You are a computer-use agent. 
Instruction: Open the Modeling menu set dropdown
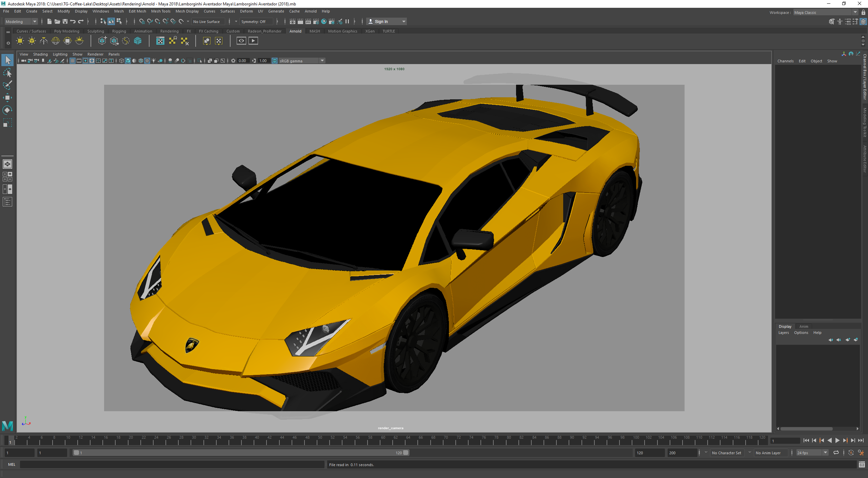[x=21, y=21]
